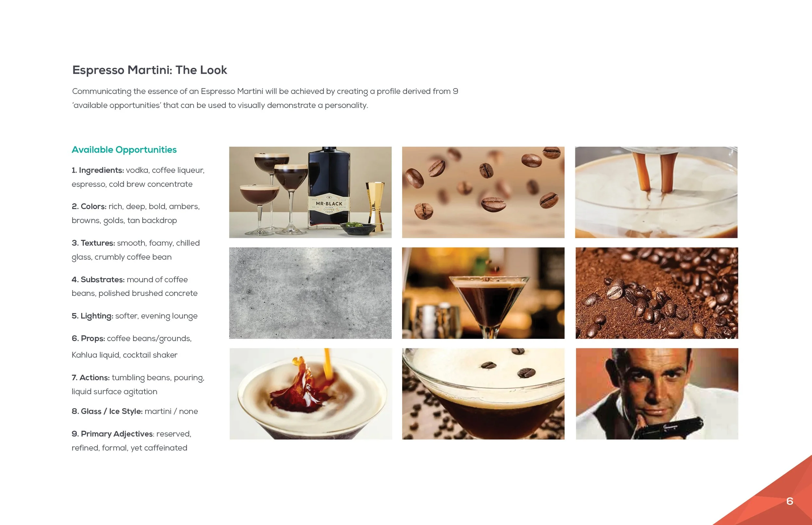
Task: Select the '5. Lighting' line
Action: point(135,316)
